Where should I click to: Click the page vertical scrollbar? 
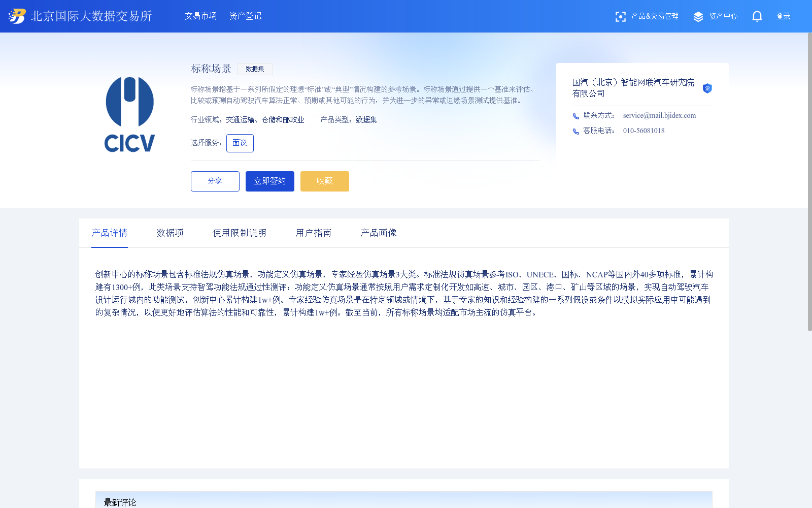[x=810, y=182]
